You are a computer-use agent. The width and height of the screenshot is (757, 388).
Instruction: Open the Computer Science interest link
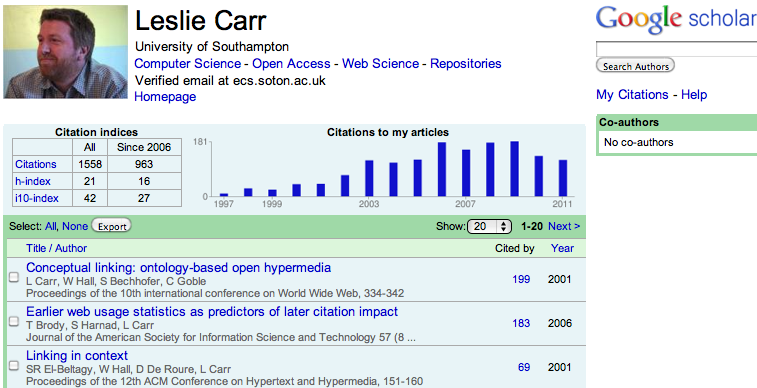click(187, 64)
